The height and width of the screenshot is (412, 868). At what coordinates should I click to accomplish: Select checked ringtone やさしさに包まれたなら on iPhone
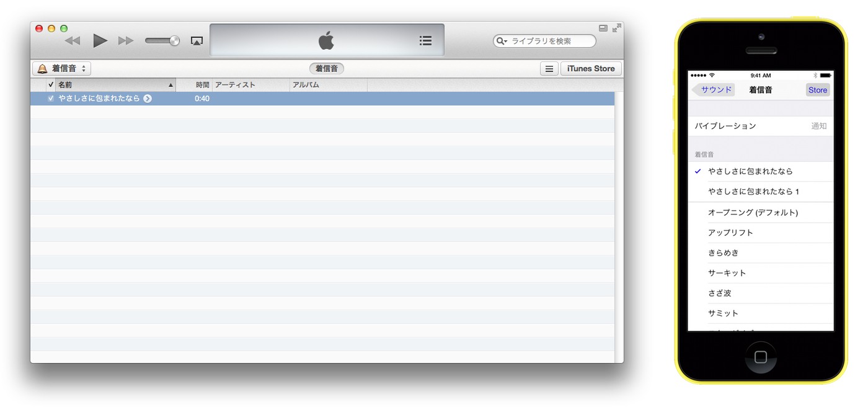(x=761, y=171)
